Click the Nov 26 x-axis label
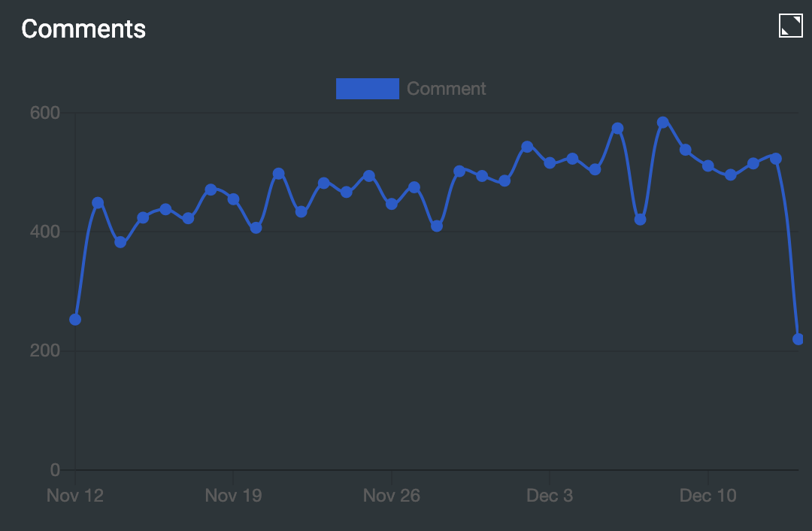The height and width of the screenshot is (531, 812). coord(392,496)
